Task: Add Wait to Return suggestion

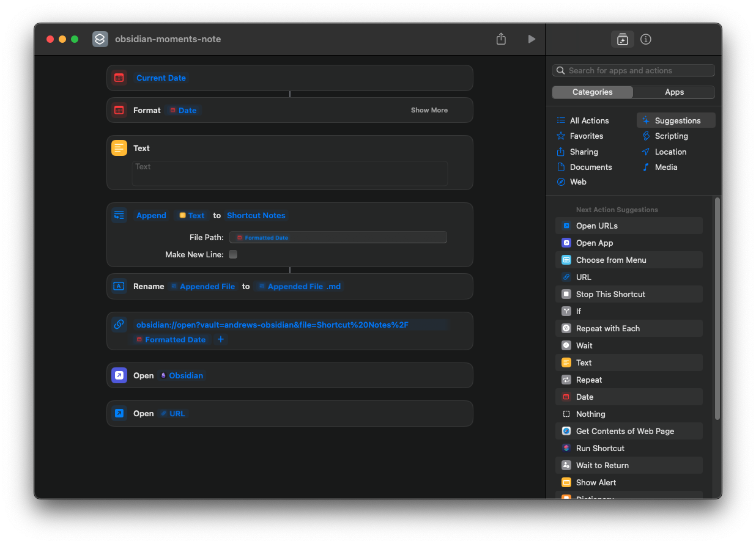Action: click(629, 465)
